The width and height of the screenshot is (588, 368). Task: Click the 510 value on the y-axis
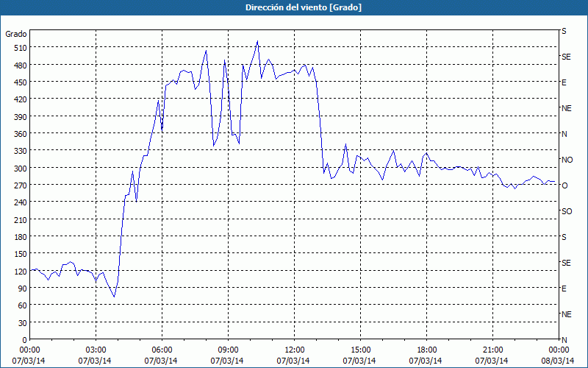[21, 49]
